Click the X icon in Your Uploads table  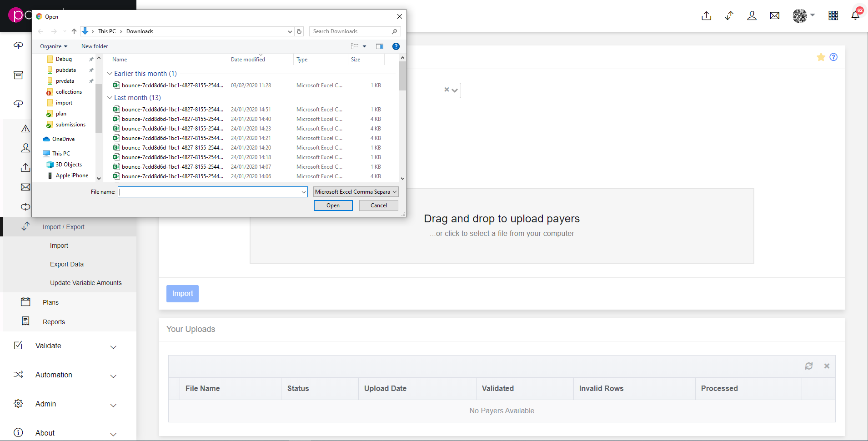[x=827, y=366]
